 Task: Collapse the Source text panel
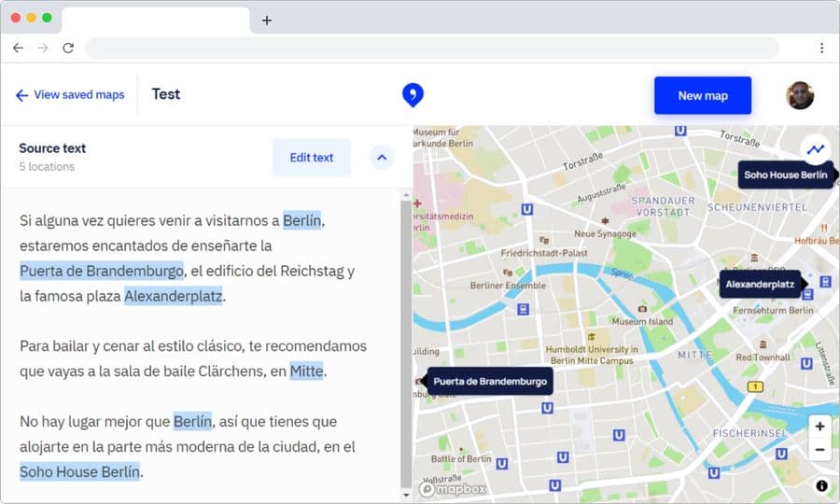pos(382,158)
